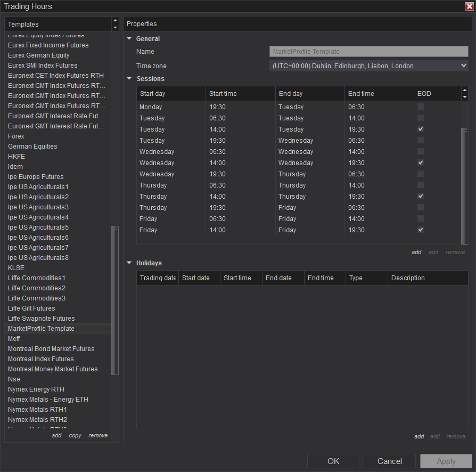Click the Cancel button

coord(390,461)
